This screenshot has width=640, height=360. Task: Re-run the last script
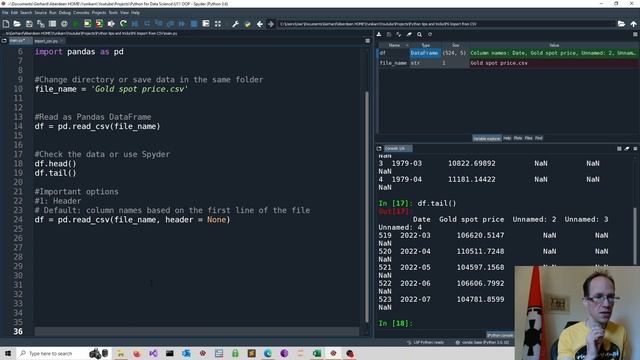tap(123, 24)
